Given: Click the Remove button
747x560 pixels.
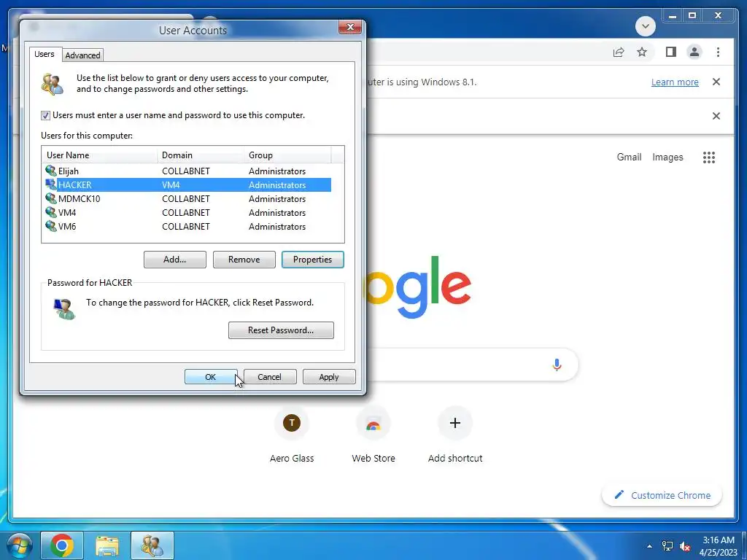Looking at the screenshot, I should click(244, 260).
